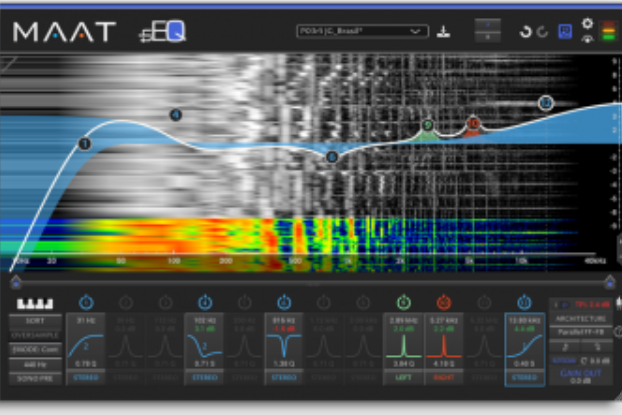Select red EQ node 10
The image size is (622, 415).
coord(473,123)
